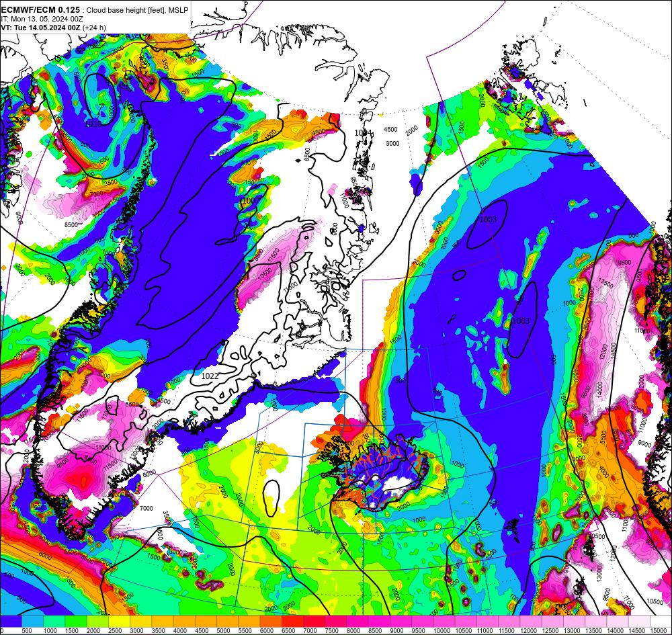The width and height of the screenshot is (672, 635).
Task: Click the 1010 pressure label in the northwest low
Action: (x=93, y=124)
